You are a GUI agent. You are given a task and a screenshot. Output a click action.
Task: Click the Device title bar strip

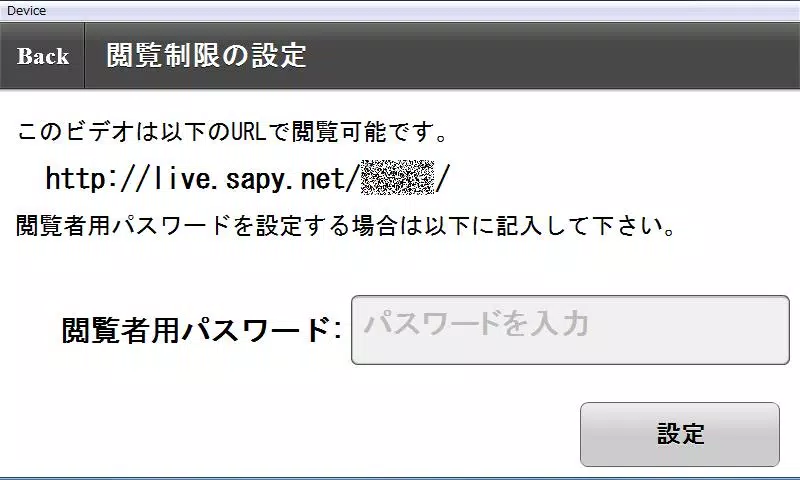coord(400,11)
